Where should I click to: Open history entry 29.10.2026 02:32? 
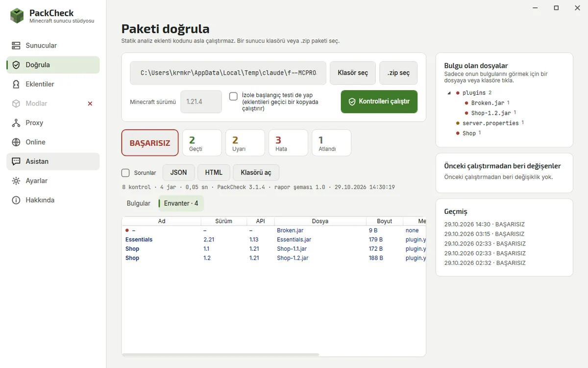(485, 263)
